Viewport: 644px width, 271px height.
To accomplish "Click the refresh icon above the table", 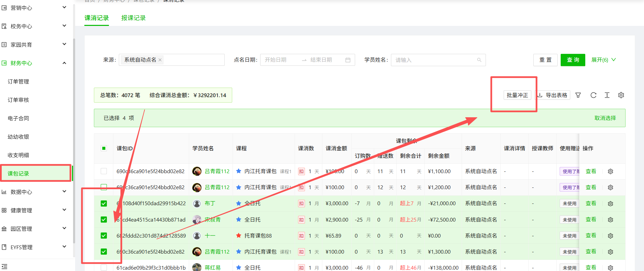I will (593, 95).
